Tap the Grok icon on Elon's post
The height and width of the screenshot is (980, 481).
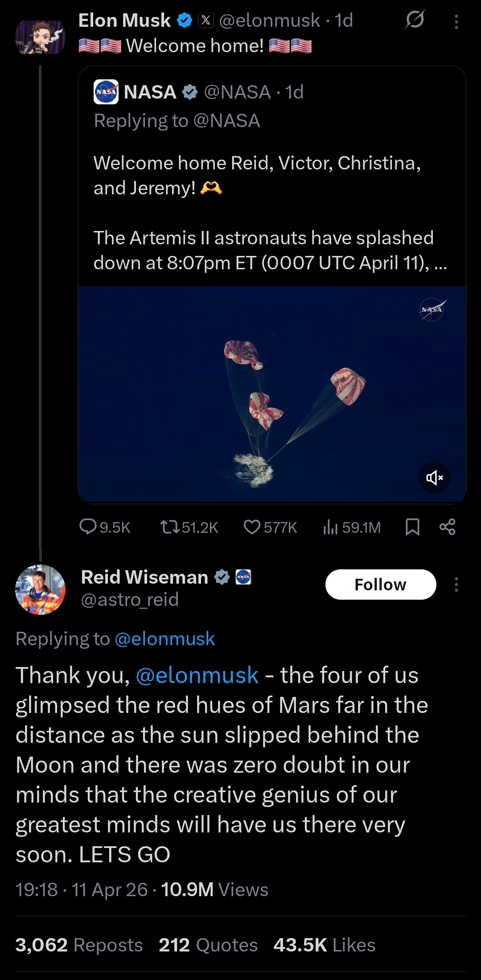click(x=415, y=20)
